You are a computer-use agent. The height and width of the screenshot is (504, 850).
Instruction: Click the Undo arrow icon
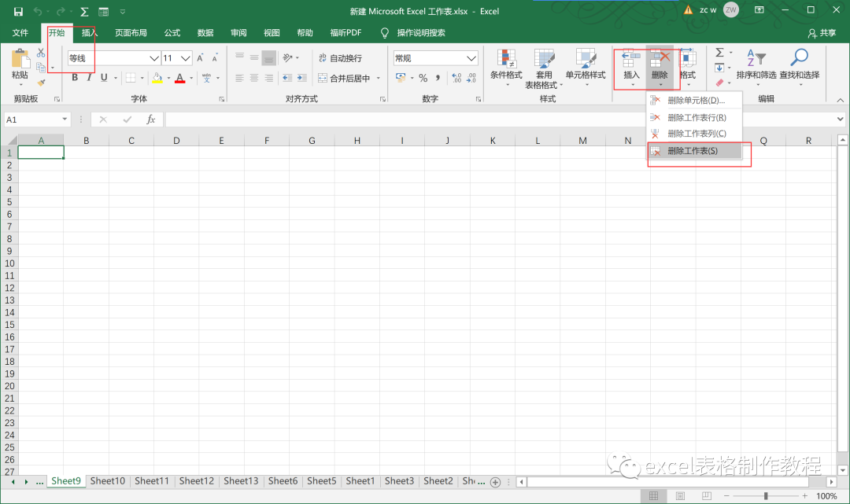click(x=38, y=11)
